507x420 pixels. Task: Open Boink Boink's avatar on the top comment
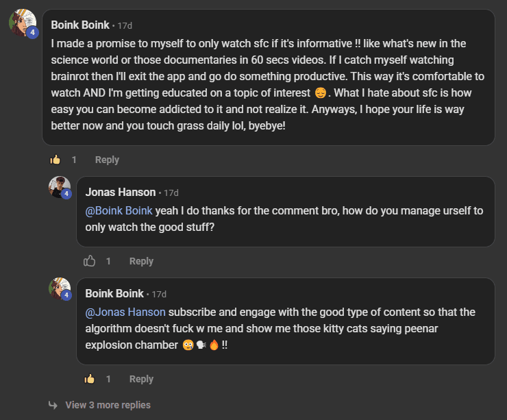click(x=21, y=23)
